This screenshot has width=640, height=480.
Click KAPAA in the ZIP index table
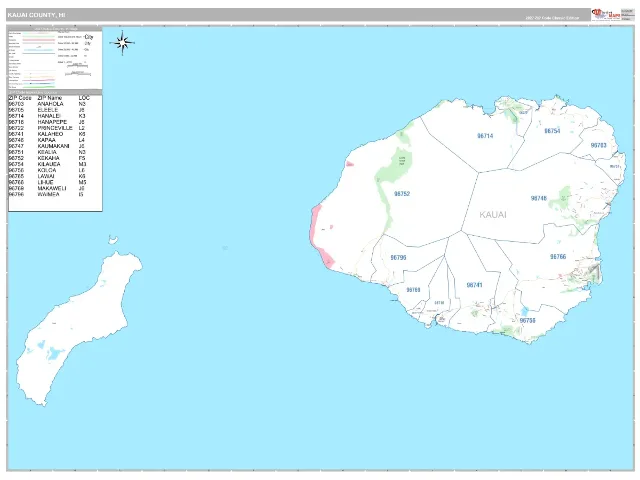click(x=46, y=140)
